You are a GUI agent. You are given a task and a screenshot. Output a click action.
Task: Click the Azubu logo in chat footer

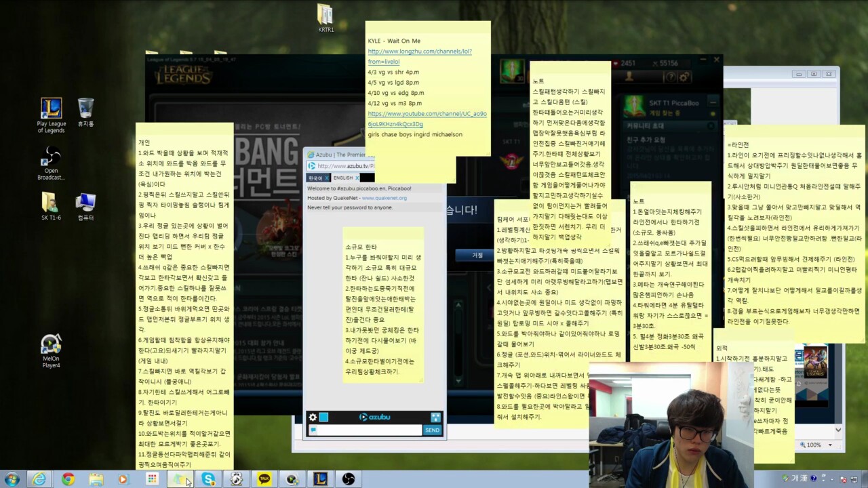click(x=374, y=418)
